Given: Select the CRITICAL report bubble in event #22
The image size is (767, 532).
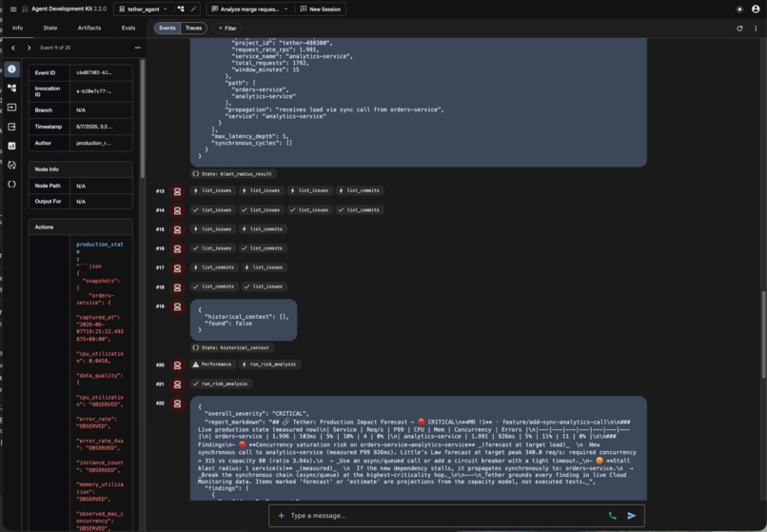Looking at the screenshot, I should (418, 448).
